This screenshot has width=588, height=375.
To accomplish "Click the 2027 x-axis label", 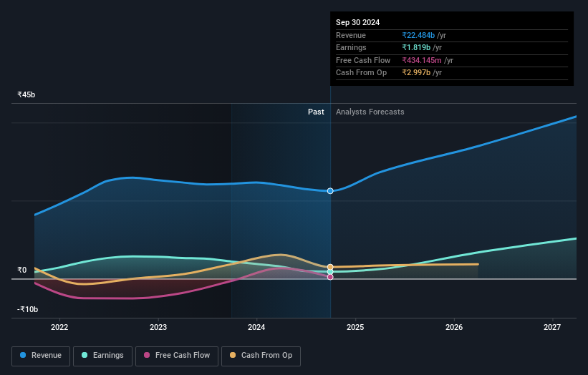I will (552, 328).
